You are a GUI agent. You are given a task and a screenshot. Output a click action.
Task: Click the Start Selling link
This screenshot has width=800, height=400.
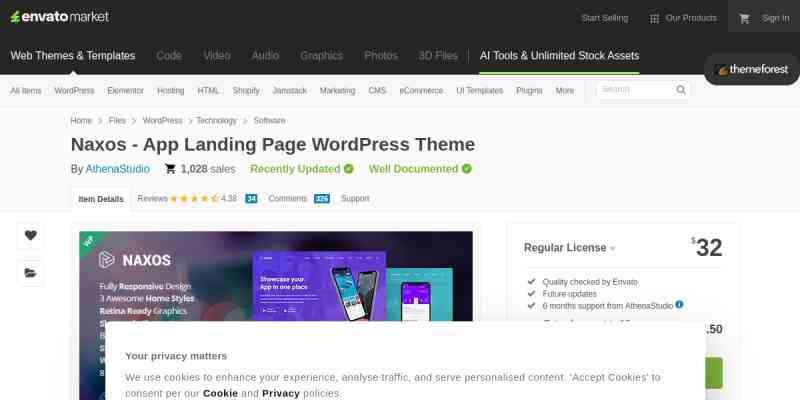pyautogui.click(x=605, y=18)
